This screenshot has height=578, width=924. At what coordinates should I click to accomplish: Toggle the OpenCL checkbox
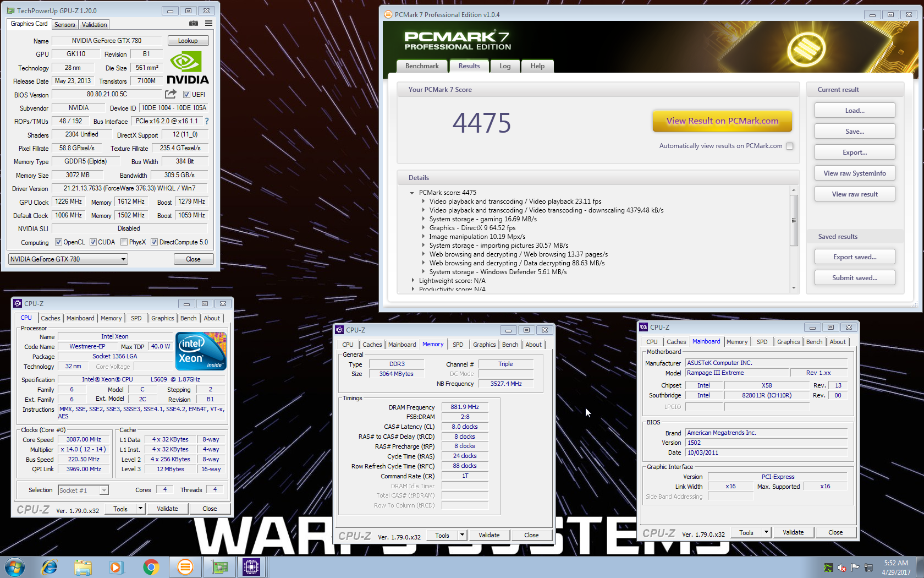click(x=58, y=242)
